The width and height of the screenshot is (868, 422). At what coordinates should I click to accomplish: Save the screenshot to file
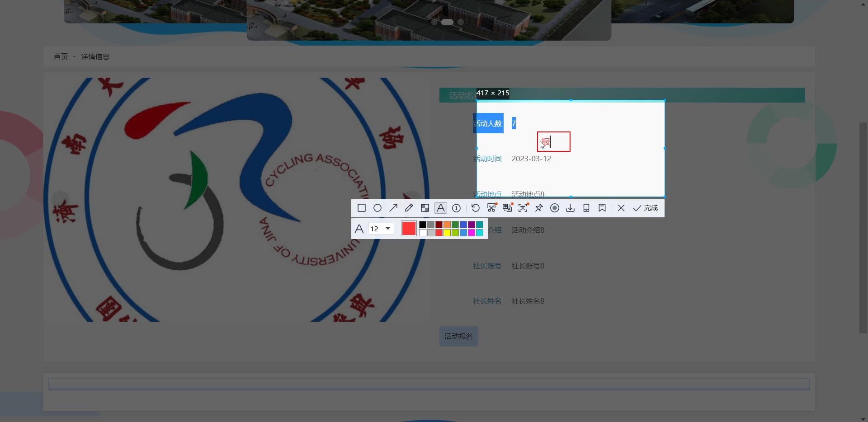(571, 208)
